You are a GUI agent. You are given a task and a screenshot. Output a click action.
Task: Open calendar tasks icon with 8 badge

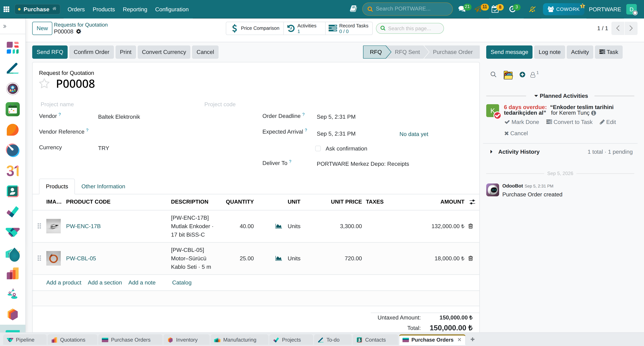pos(495,9)
